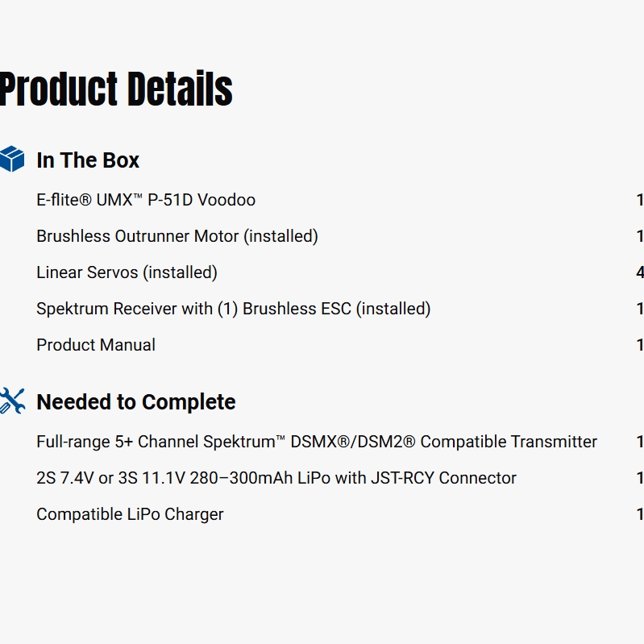Select the 2S 7.4V or 3S LiPo battery item
This screenshot has width=644, height=644.
tap(276, 478)
